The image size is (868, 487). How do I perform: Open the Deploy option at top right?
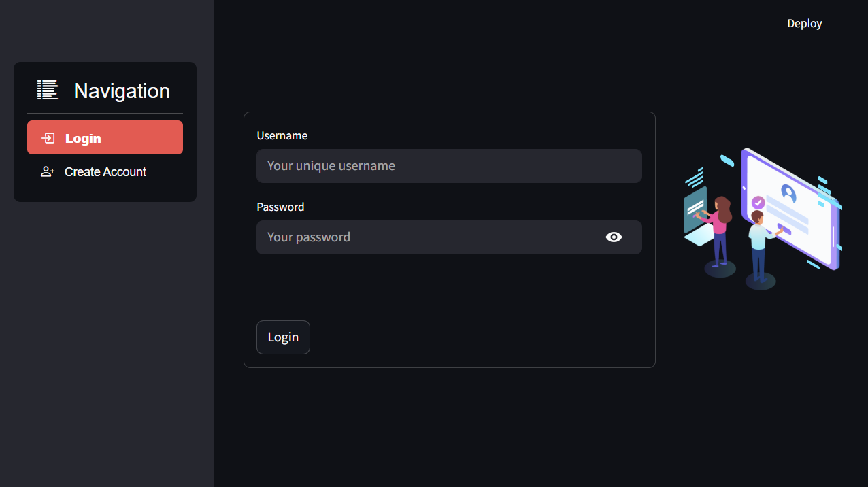point(805,23)
